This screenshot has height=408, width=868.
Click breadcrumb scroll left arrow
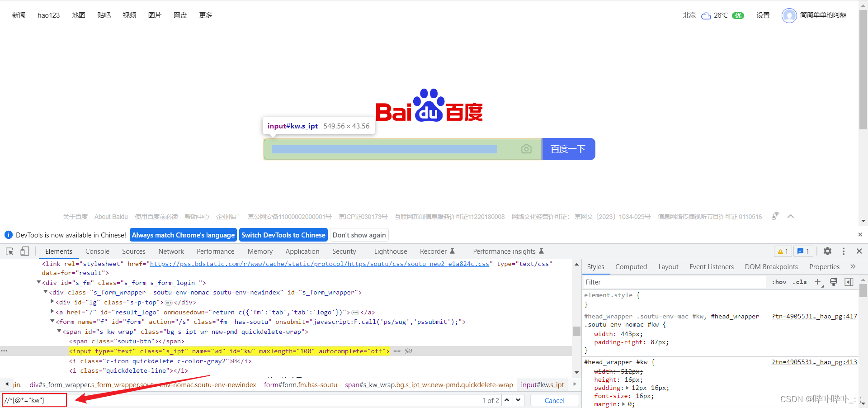tap(7, 384)
